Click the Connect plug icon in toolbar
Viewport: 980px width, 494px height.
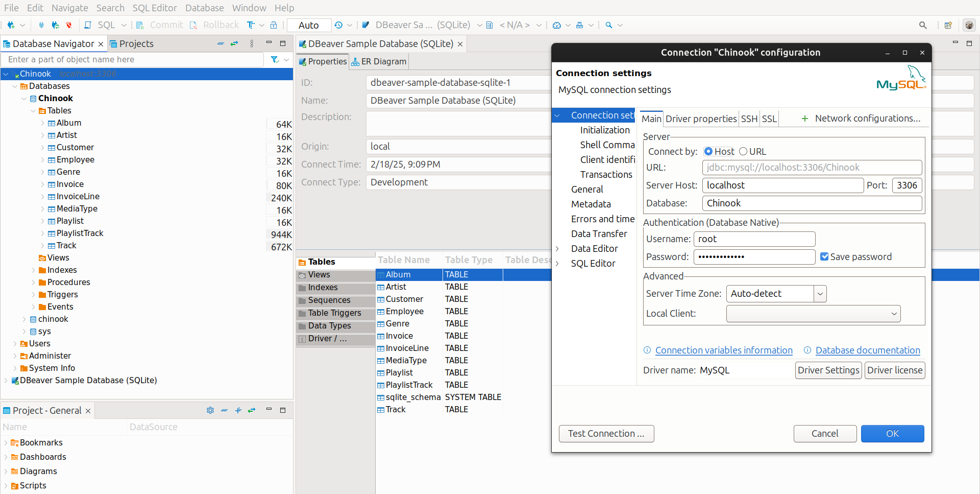click(x=41, y=25)
